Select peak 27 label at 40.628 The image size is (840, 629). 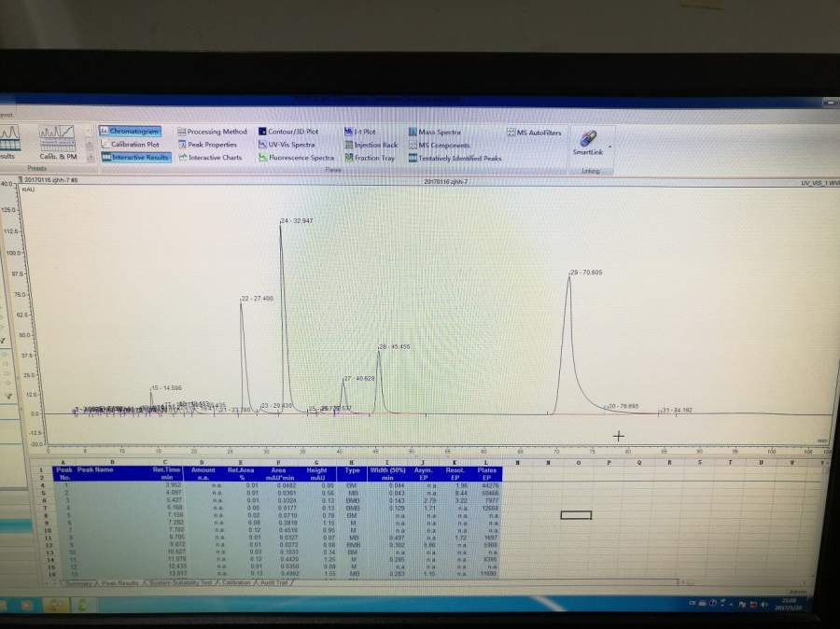click(359, 378)
